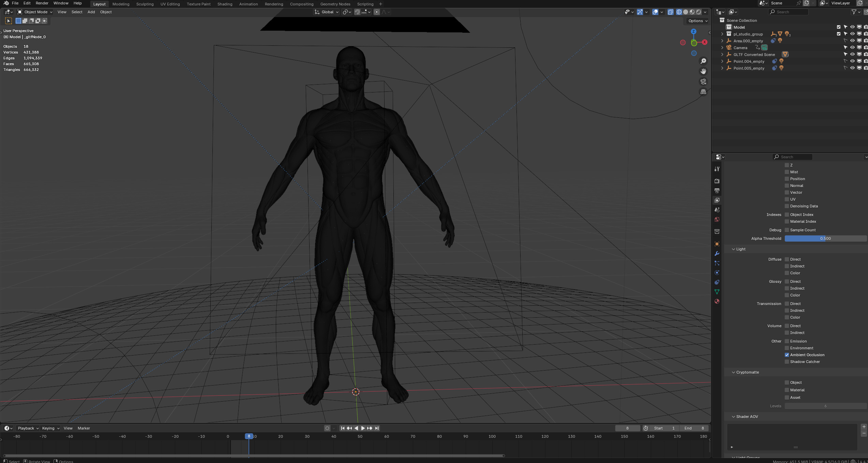Viewport: 868px width, 463px height.
Task: Open the Tool properties tab
Action: [717, 169]
